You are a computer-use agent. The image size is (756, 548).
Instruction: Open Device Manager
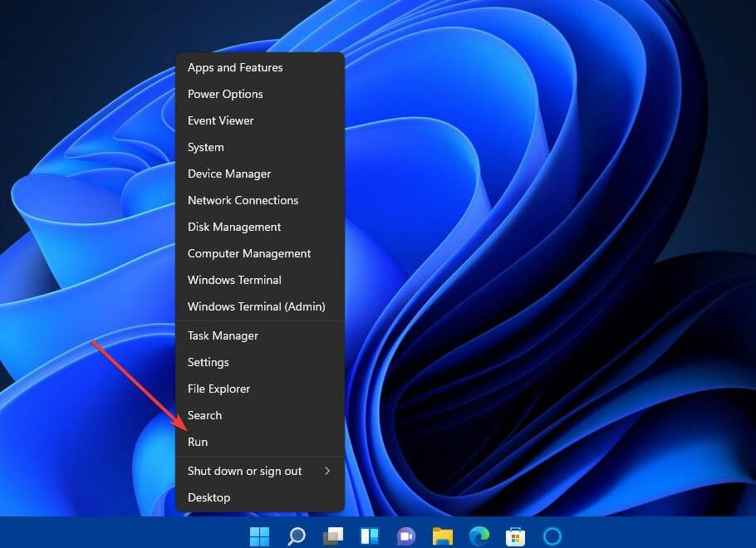(x=229, y=174)
